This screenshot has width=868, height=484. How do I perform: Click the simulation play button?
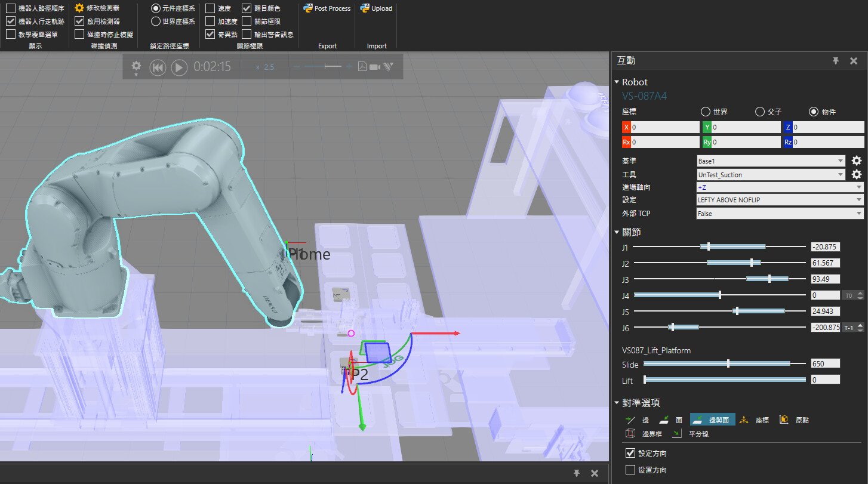coord(179,67)
